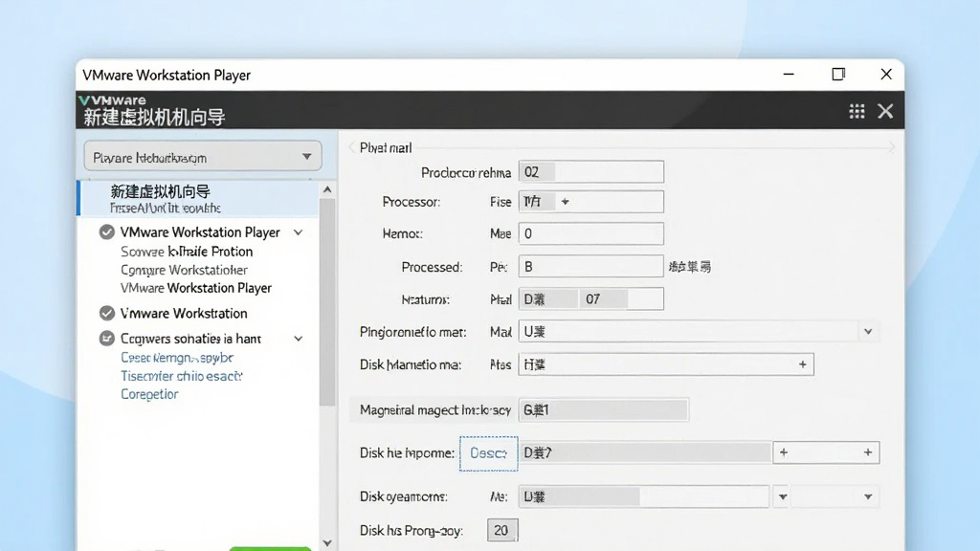Open the first Disk oyeamorns dropdown arrow
The image size is (980, 551).
[x=783, y=496]
